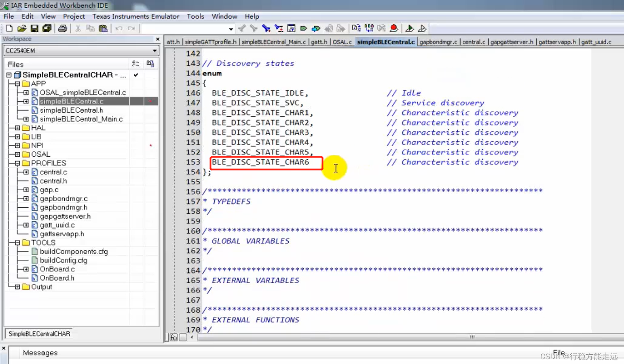Click the Go To line icon
This screenshot has height=364, width=624.
[x=291, y=28]
